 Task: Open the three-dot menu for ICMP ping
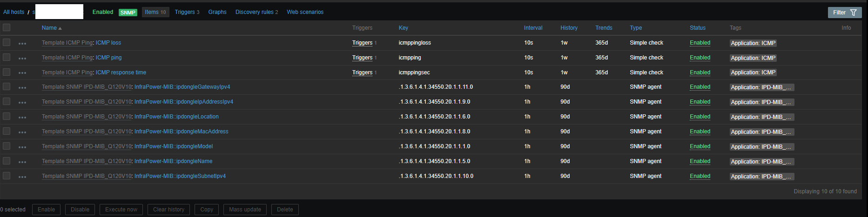tap(22, 58)
